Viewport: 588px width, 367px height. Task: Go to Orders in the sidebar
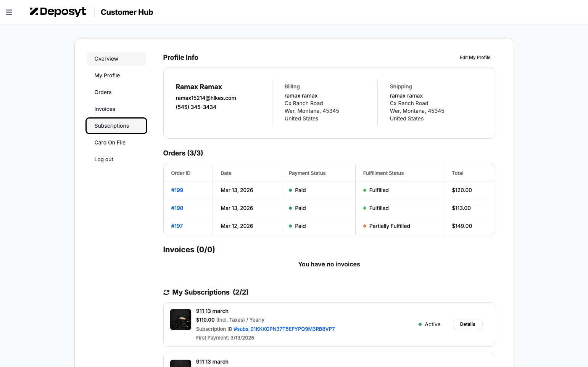coord(116,92)
